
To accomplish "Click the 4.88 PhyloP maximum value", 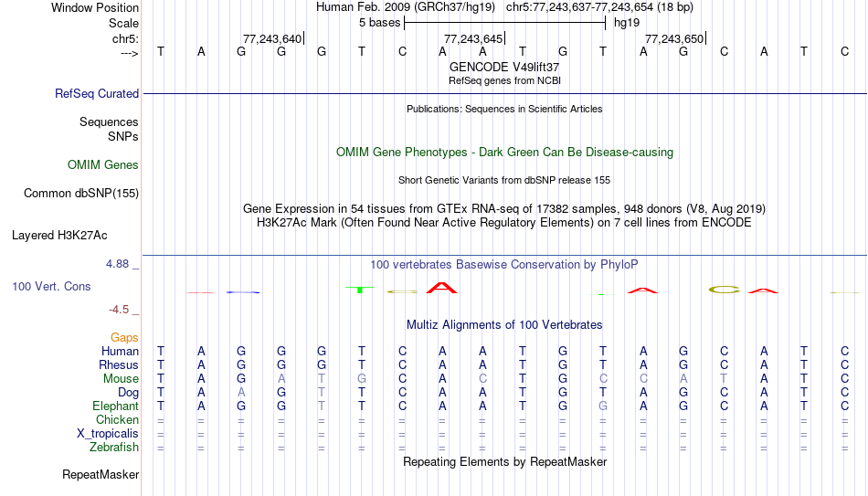I will coord(117,264).
